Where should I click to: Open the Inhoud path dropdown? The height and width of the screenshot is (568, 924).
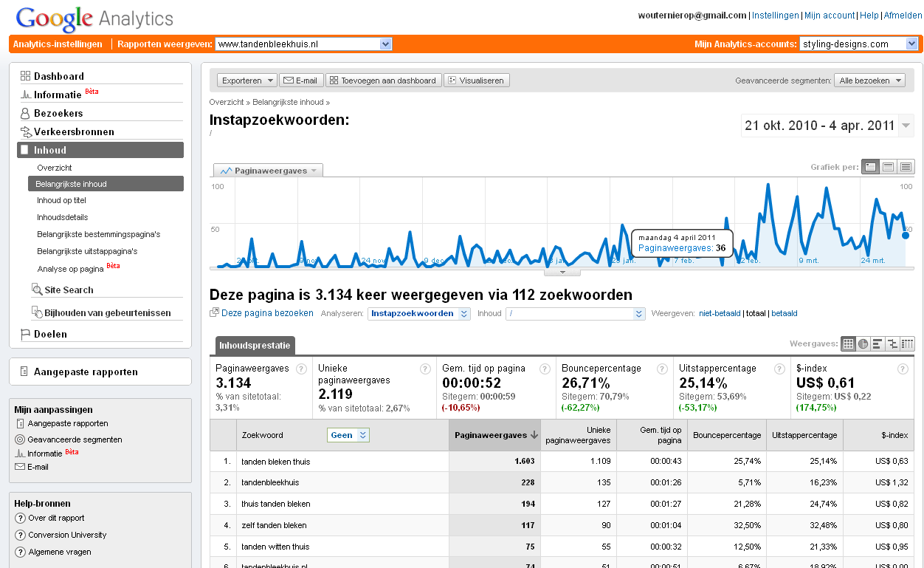[576, 313]
